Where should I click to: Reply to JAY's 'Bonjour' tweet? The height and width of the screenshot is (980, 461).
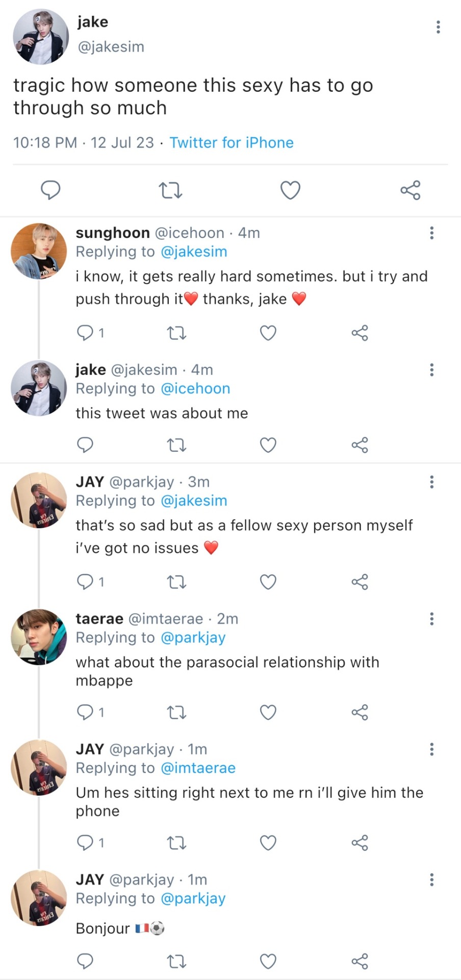click(85, 962)
